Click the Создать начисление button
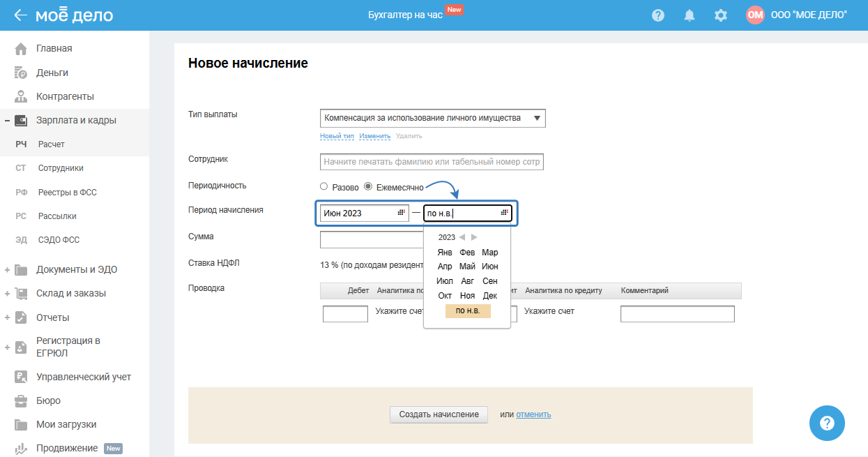The width and height of the screenshot is (868, 457). pos(439,414)
